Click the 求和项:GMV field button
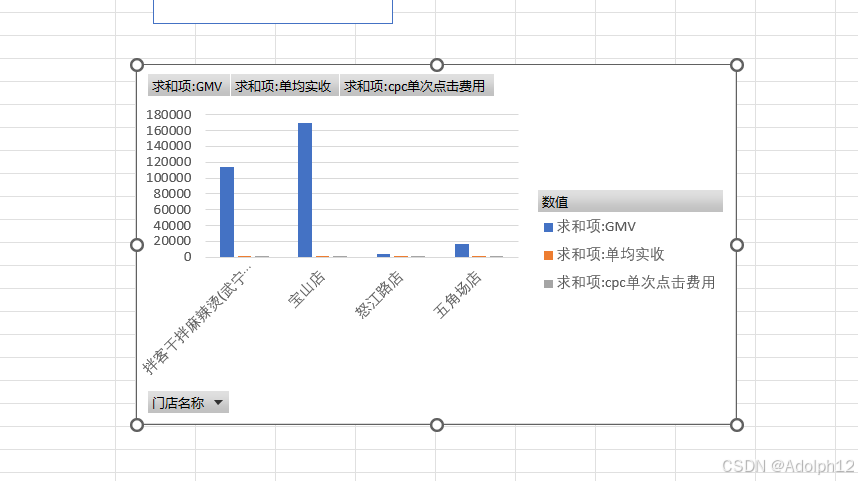The image size is (858, 481). tap(188, 86)
